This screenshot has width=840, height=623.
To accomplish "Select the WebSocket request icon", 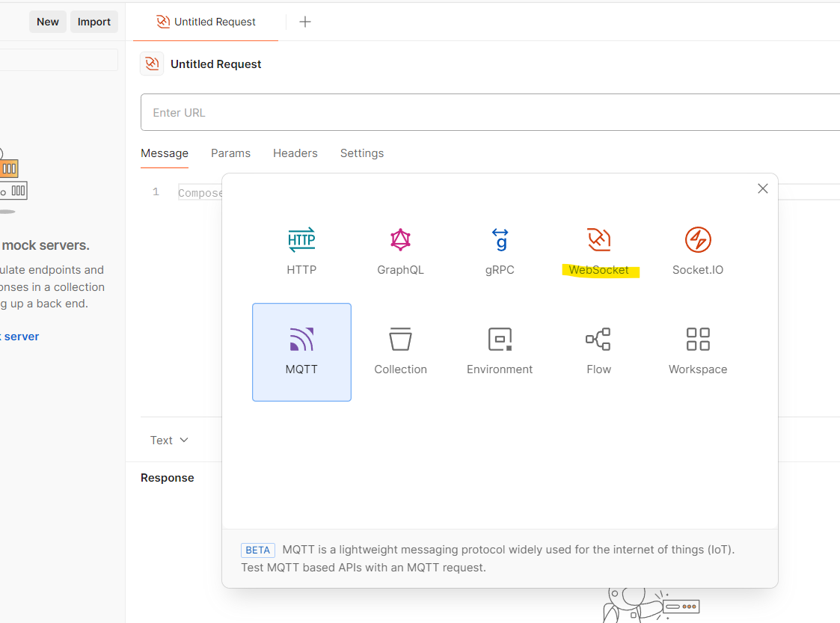I will tap(599, 239).
